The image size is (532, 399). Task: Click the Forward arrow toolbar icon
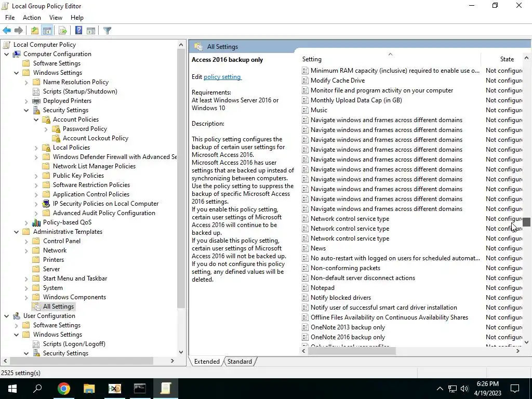19,31
